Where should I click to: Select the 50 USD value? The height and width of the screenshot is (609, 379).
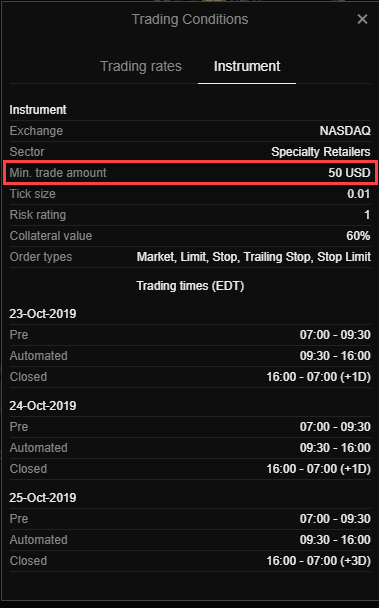click(349, 172)
